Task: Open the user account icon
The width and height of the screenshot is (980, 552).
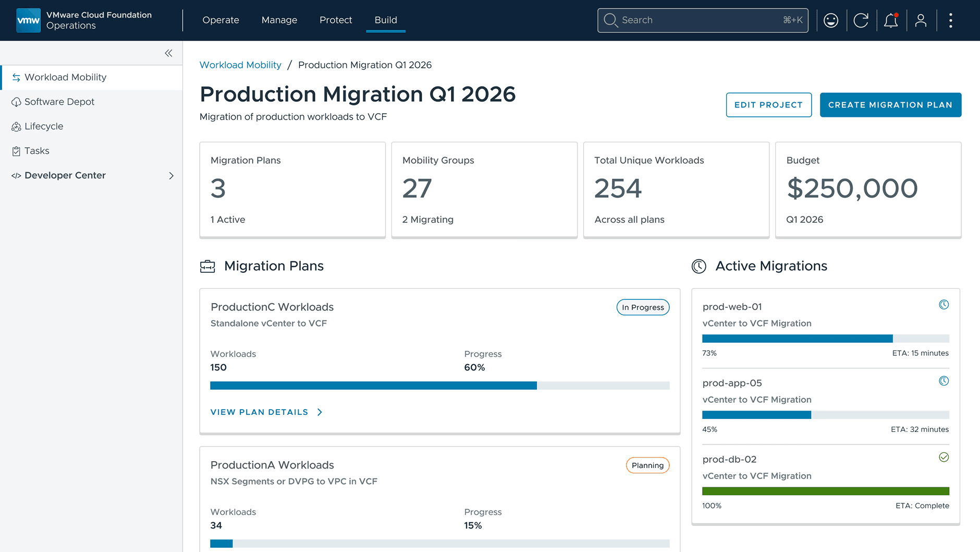Action: 921,20
